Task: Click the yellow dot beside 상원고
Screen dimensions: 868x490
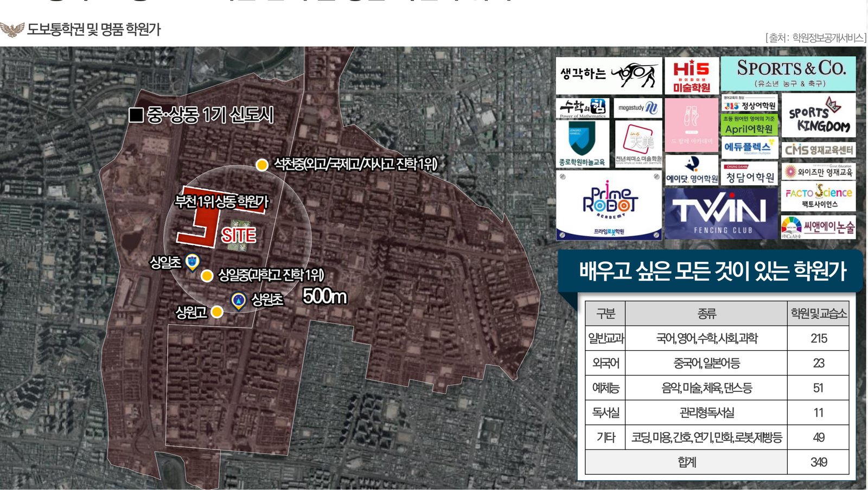Action: pyautogui.click(x=216, y=312)
